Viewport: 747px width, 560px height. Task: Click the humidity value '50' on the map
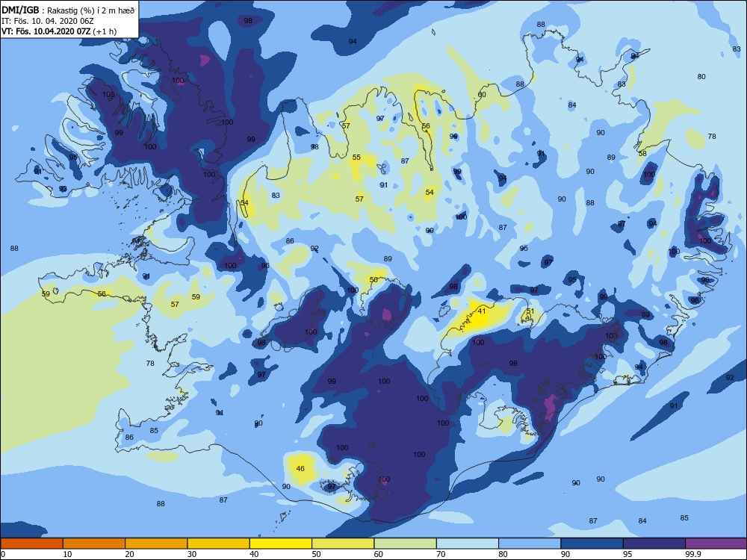coord(373,279)
